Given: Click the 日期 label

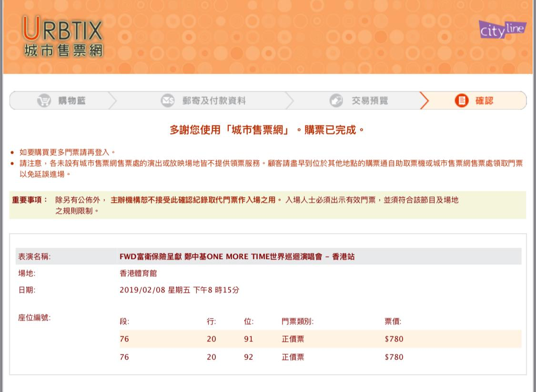Looking at the screenshot, I should (27, 290).
